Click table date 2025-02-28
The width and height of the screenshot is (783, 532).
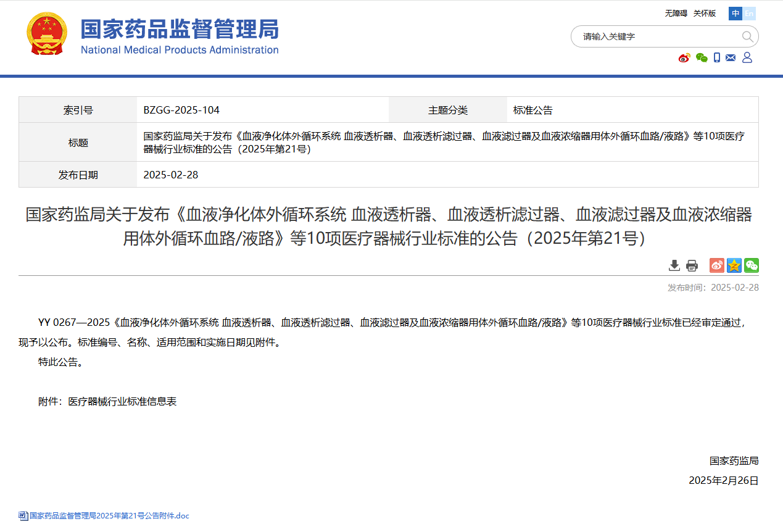[x=171, y=175]
